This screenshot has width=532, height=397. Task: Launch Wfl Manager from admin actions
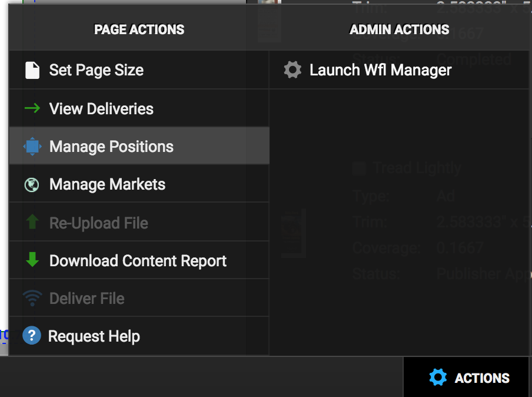pyautogui.click(x=380, y=71)
